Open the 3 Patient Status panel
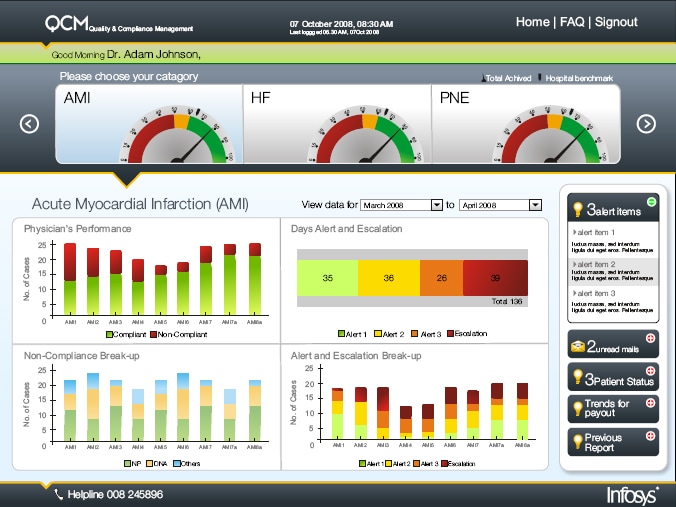Screen dimensions: 676x507 613,377
